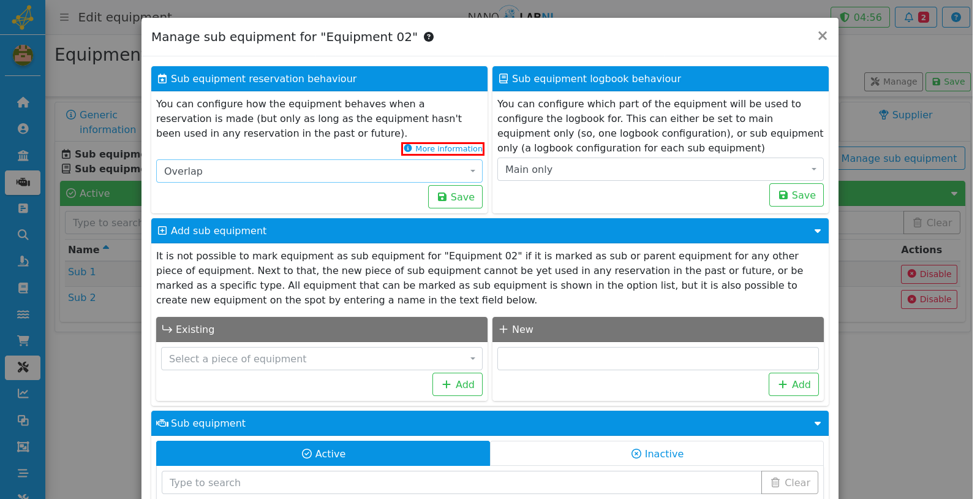Open the Sub 2 link in background

(x=81, y=298)
